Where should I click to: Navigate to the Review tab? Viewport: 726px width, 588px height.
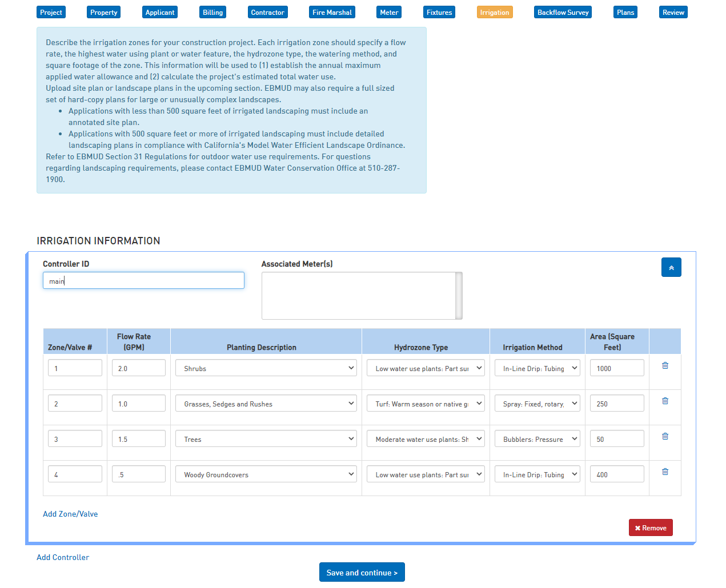[673, 13]
